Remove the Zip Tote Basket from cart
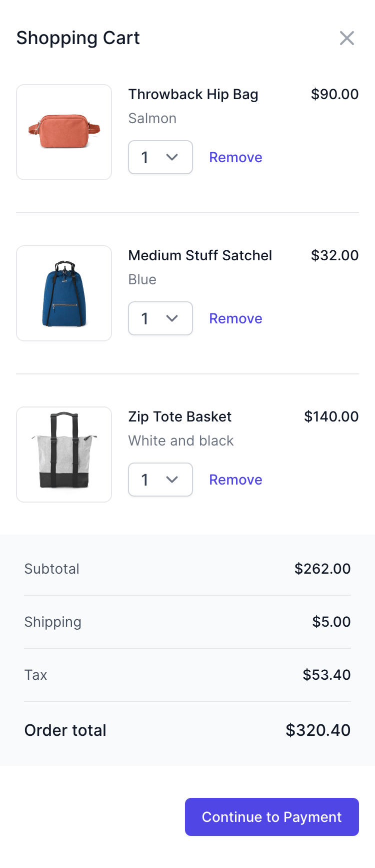375x868 pixels. [x=235, y=480]
